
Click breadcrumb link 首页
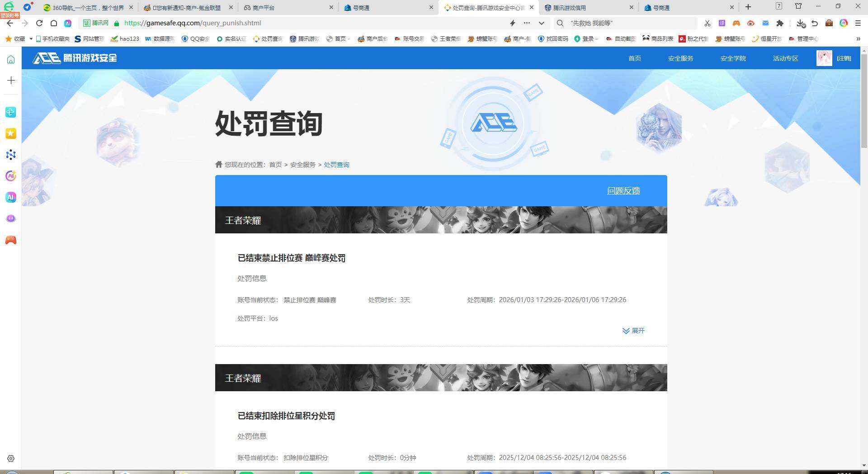[275, 165]
